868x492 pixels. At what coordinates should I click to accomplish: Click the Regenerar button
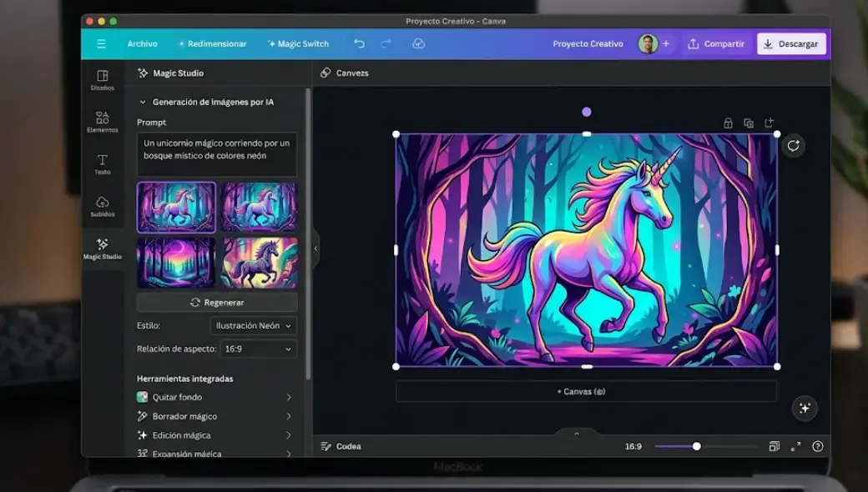coord(216,302)
